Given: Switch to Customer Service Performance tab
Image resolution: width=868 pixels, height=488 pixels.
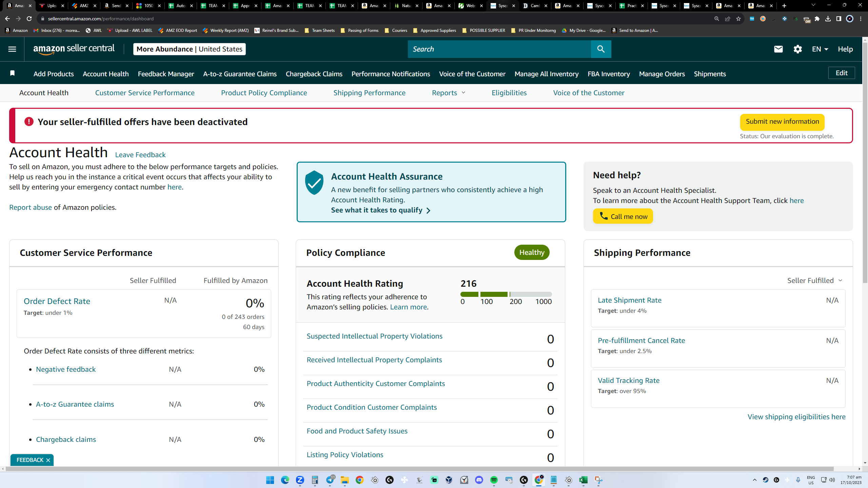Looking at the screenshot, I should (x=145, y=93).
